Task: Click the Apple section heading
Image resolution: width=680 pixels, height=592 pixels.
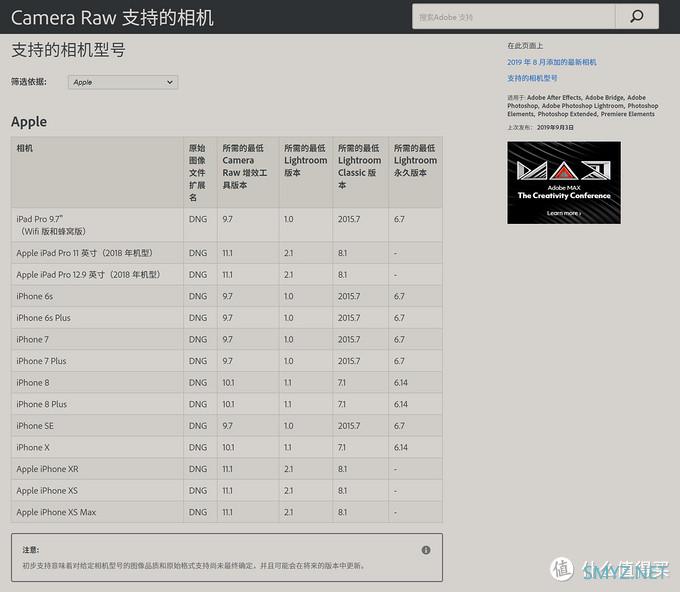Action: (29, 122)
